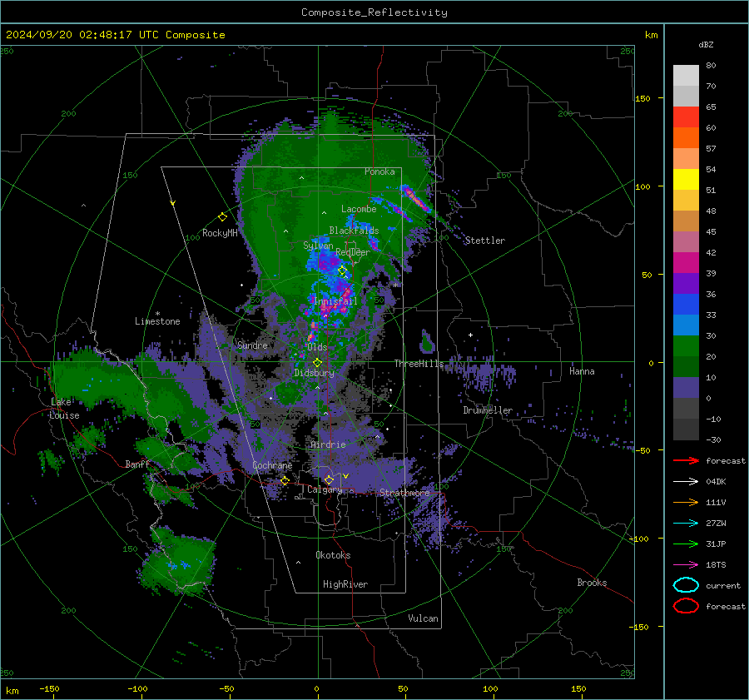This screenshot has height=700, width=749.
Task: Click the Banff city label
Action: point(137,464)
